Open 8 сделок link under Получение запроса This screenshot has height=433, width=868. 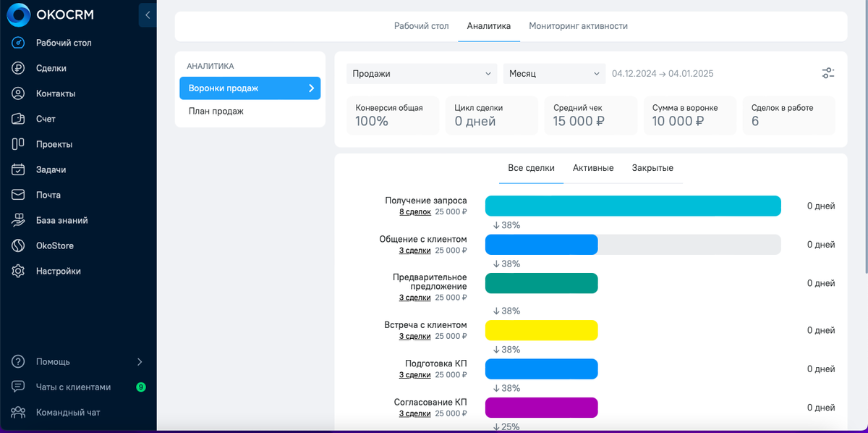[415, 211]
